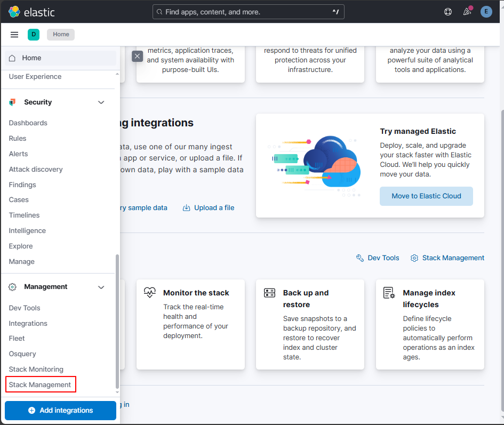Click the Management gear icon
Image resolution: width=504 pixels, height=425 pixels.
(13, 287)
